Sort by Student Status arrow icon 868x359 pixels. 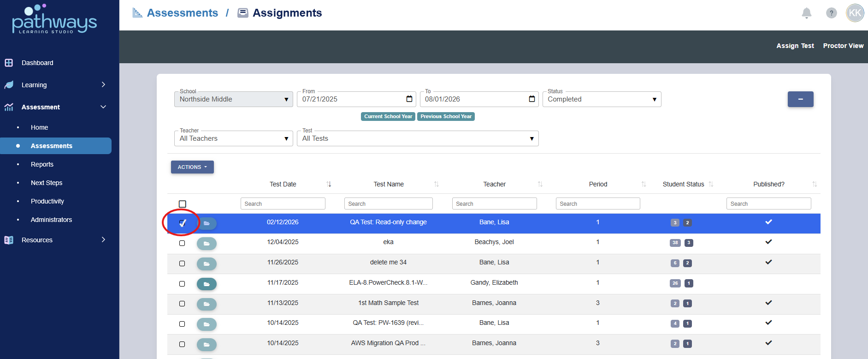click(711, 184)
